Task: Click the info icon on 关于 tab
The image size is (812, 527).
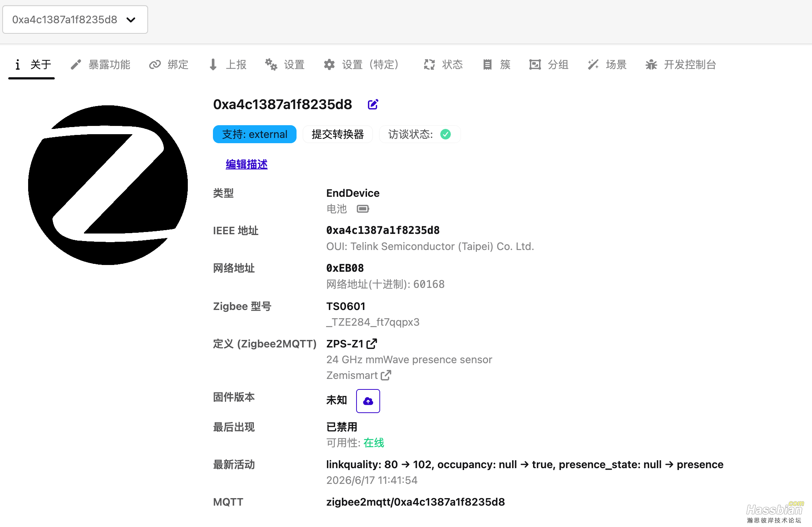Action: click(x=18, y=65)
